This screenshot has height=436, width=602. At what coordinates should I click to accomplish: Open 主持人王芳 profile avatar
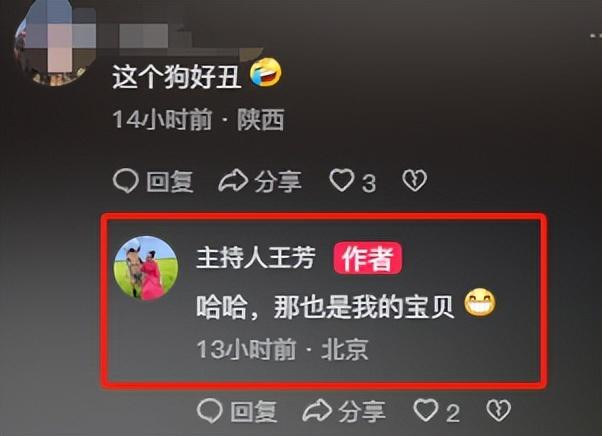click(x=146, y=268)
